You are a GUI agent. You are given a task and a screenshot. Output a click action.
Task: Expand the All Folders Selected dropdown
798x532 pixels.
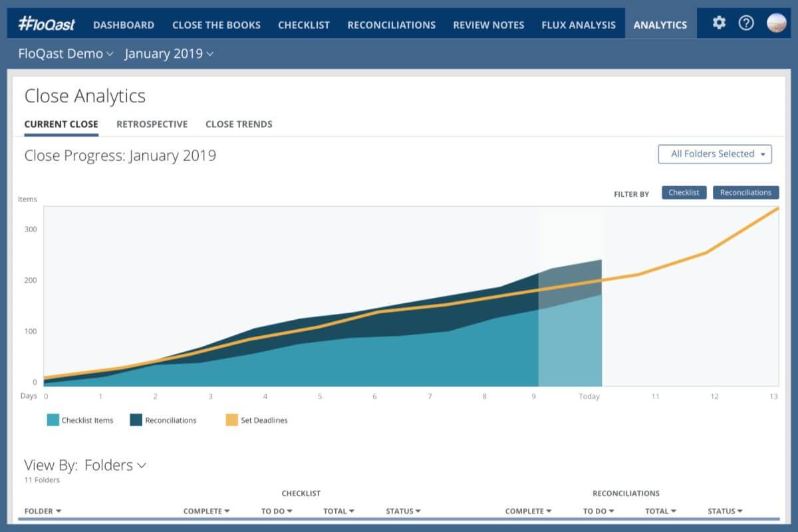[714, 154]
